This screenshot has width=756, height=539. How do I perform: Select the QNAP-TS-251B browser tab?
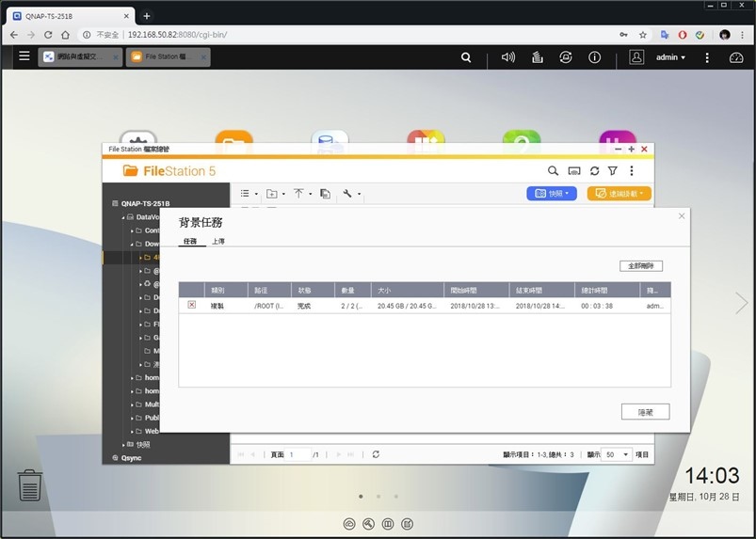click(72, 16)
